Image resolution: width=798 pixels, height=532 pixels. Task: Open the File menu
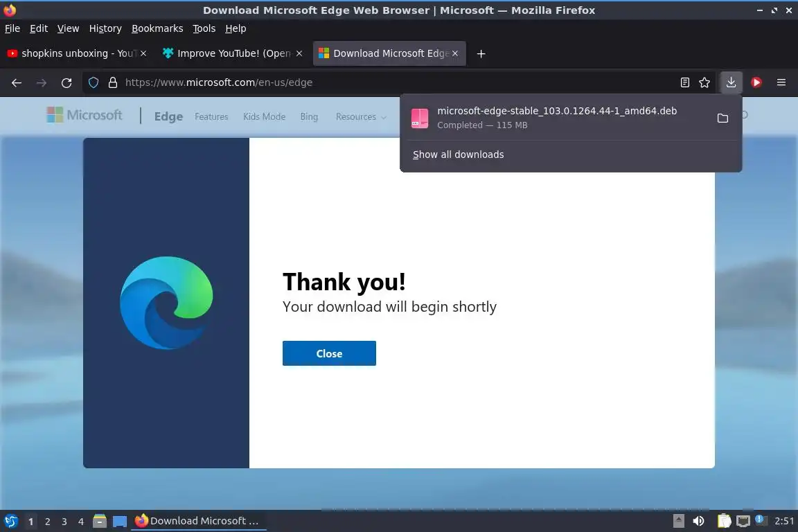12,28
